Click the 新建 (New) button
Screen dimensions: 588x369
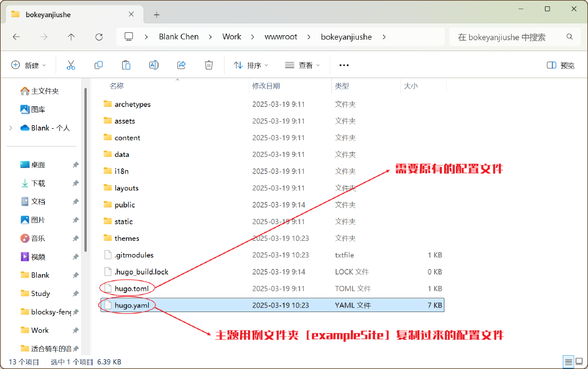(x=26, y=65)
